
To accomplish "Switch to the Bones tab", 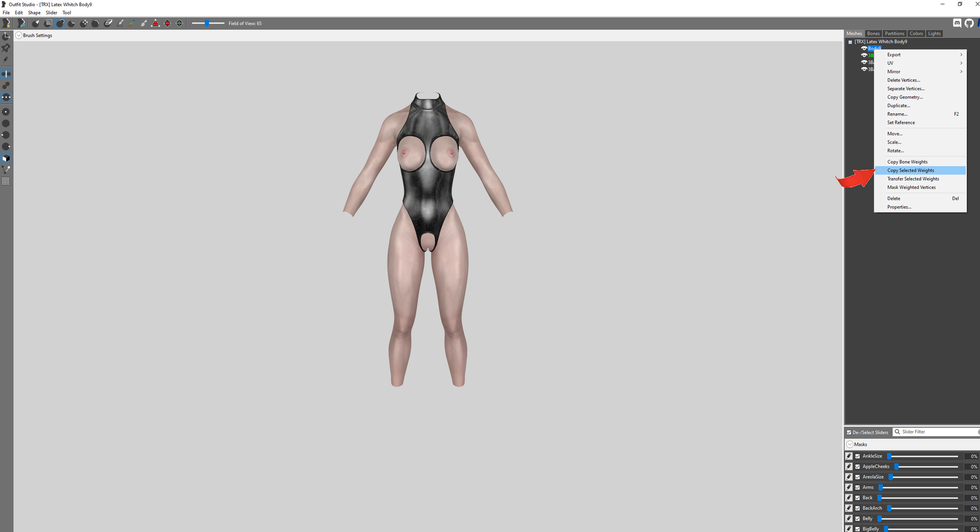I will (873, 34).
